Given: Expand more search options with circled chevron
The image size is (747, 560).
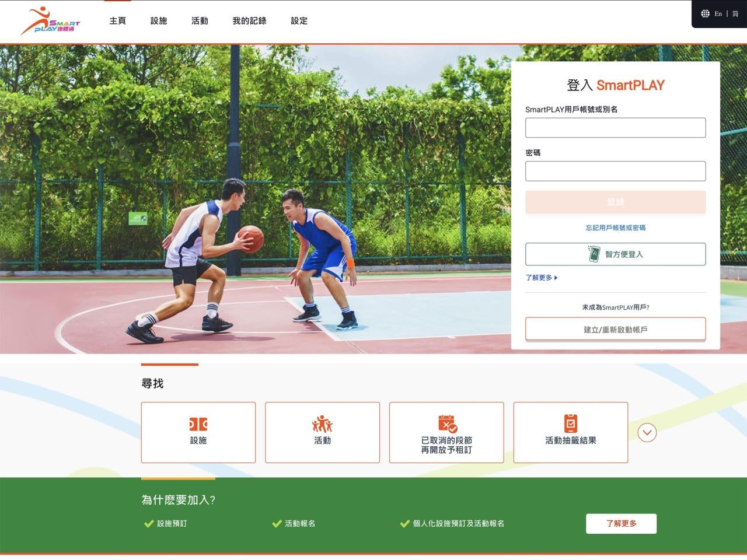Looking at the screenshot, I should tap(647, 432).
